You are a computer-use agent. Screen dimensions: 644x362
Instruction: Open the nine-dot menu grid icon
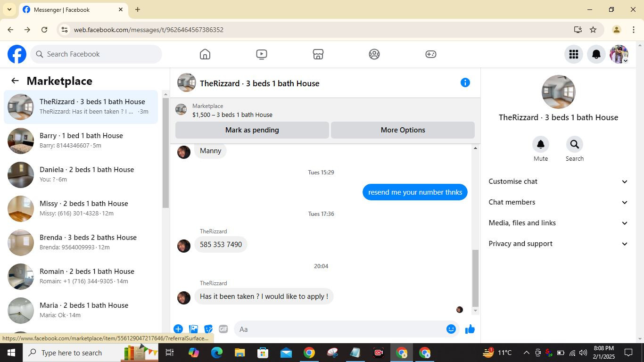tap(574, 54)
